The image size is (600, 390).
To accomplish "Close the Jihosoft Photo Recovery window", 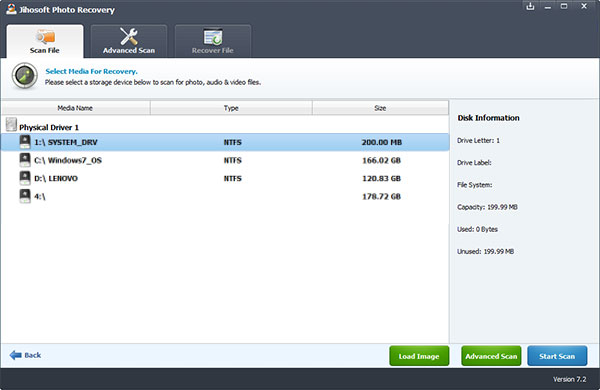I will pos(584,7).
